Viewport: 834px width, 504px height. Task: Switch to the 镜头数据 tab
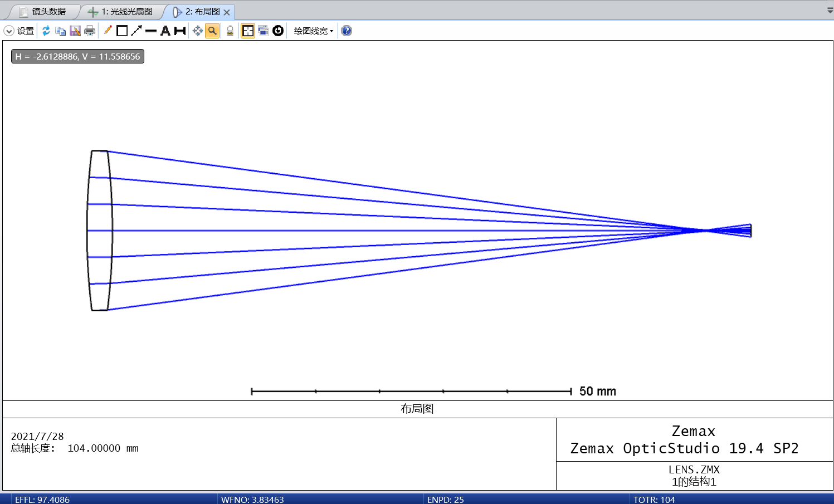pos(43,12)
